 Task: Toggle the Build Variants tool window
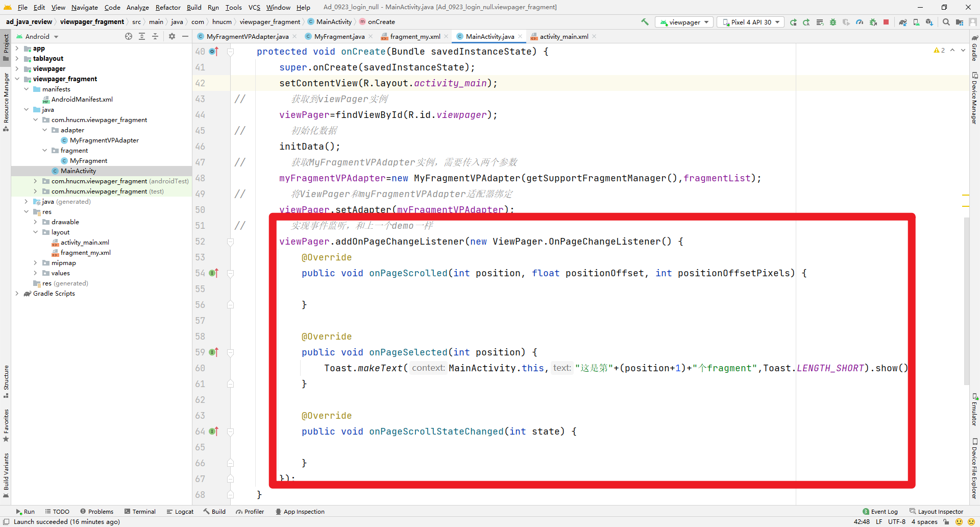coord(6,475)
